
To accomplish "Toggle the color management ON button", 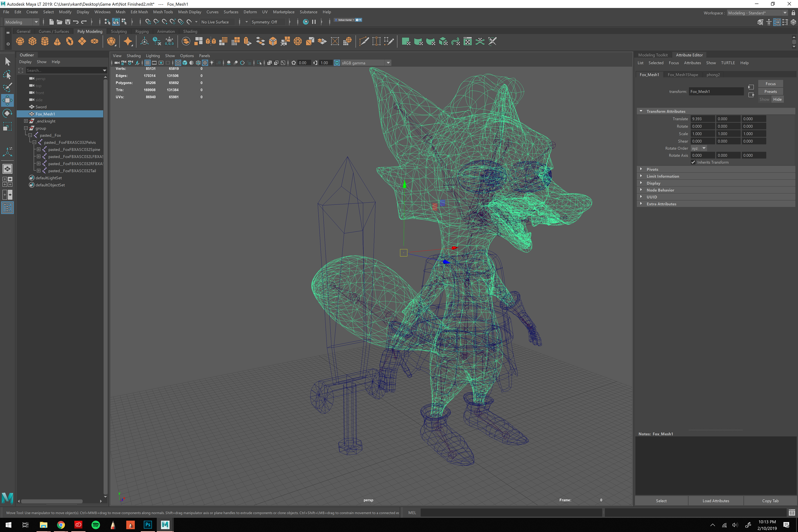I will click(x=337, y=63).
